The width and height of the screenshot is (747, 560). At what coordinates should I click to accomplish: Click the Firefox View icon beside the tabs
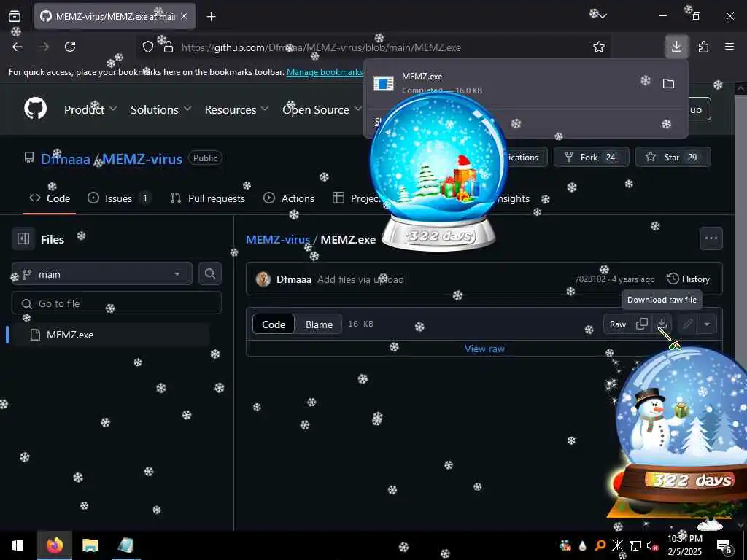(15, 17)
